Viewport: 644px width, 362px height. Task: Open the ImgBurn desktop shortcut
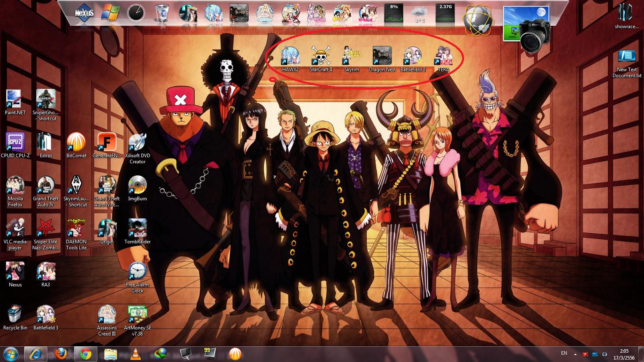(137, 188)
